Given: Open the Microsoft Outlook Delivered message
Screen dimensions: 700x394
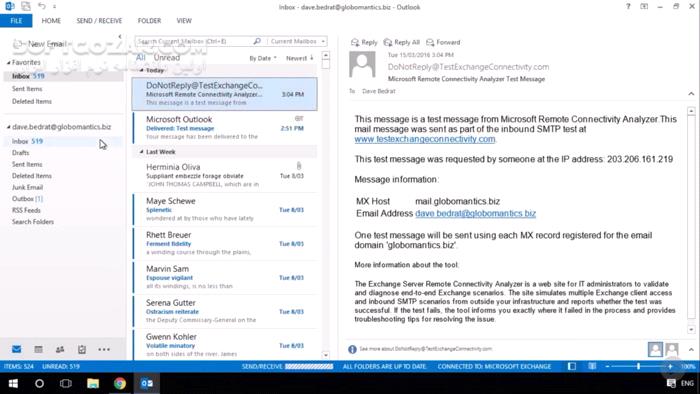Looking at the screenshot, I should pyautogui.click(x=225, y=128).
